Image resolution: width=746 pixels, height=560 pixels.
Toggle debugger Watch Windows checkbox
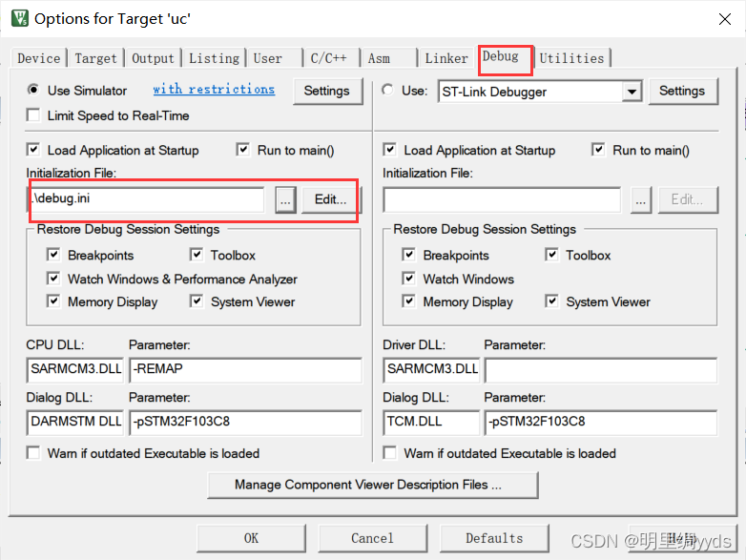[x=408, y=279]
